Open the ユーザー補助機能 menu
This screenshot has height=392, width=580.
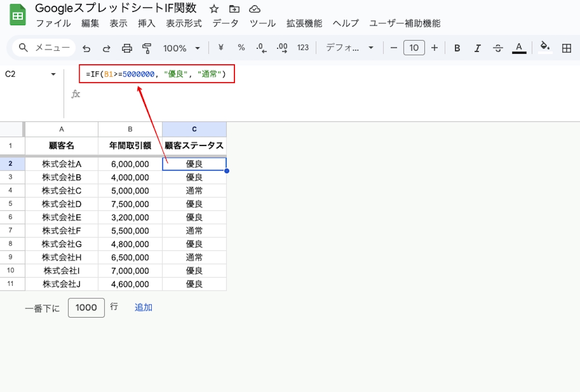405,23
